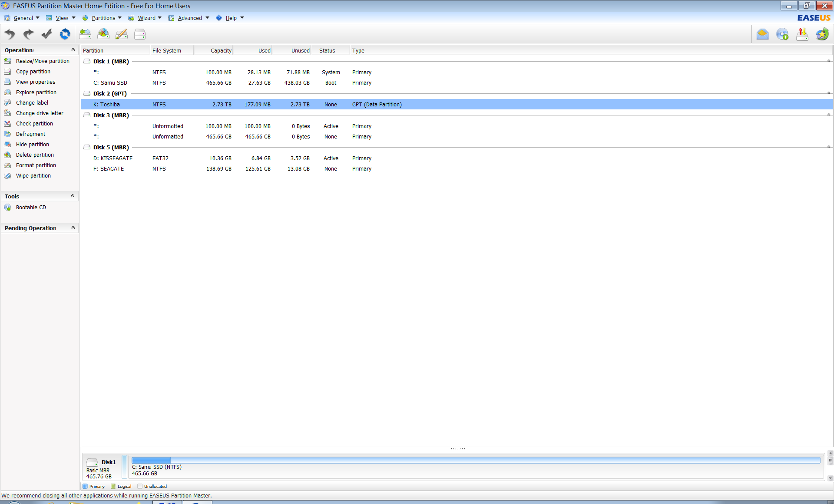Click the Format partition sidebar icon

[7, 165]
